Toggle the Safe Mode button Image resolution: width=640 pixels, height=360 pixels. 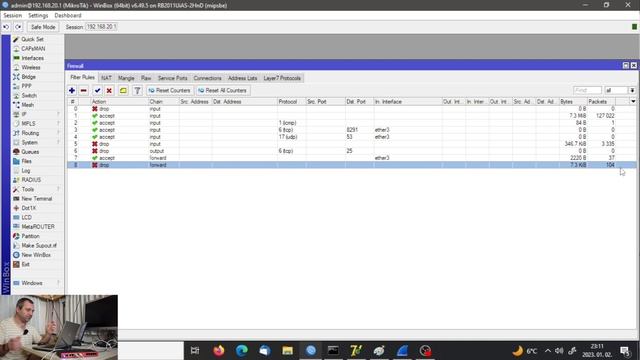pos(43,27)
